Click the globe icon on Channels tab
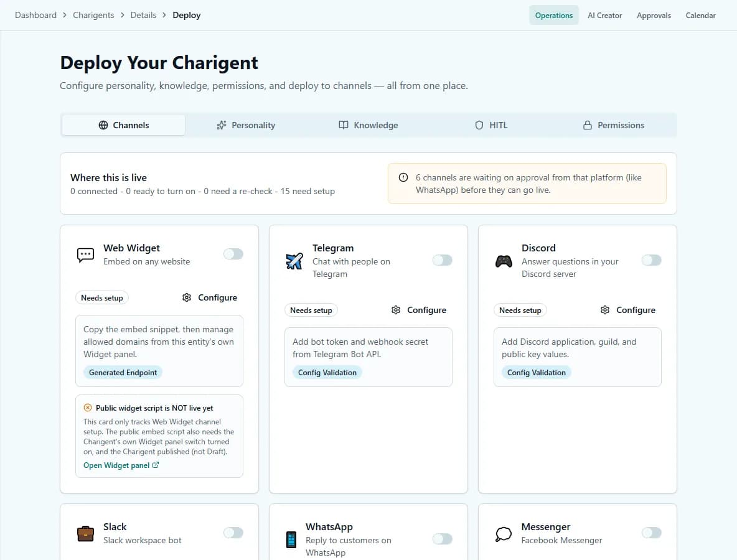The height and width of the screenshot is (560, 737). (103, 125)
